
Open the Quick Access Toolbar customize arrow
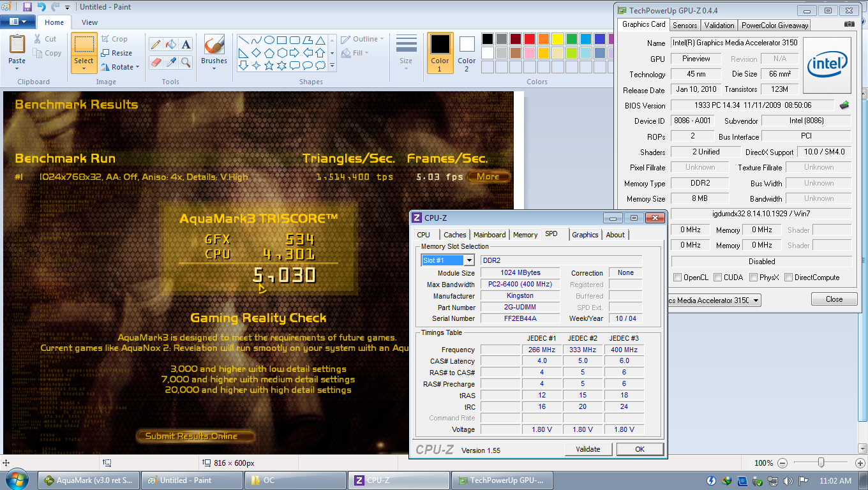[x=67, y=8]
